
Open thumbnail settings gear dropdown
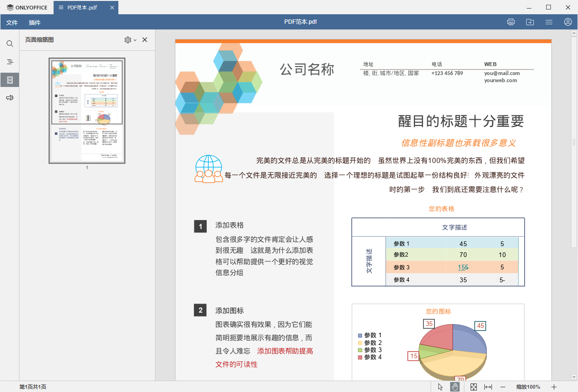130,40
